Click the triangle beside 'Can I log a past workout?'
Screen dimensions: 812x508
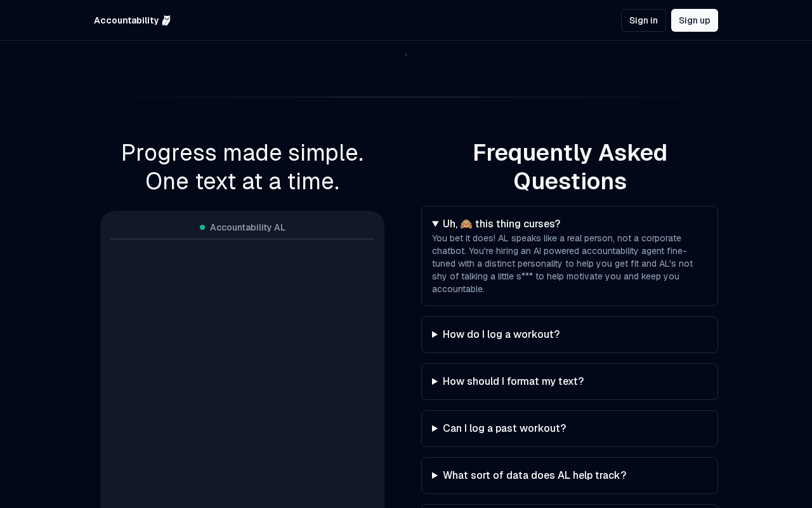click(435, 429)
